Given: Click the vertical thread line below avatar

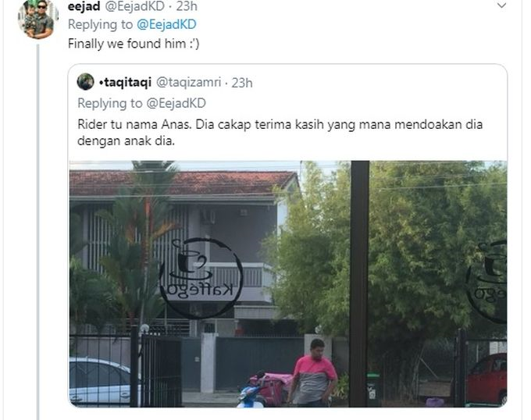Looking at the screenshot, I should (38, 232).
